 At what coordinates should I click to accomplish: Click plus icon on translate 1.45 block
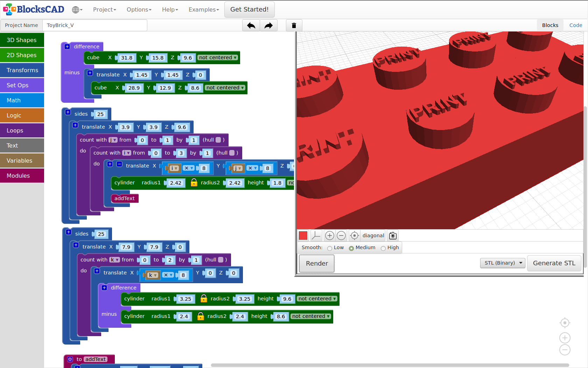pyautogui.click(x=90, y=73)
